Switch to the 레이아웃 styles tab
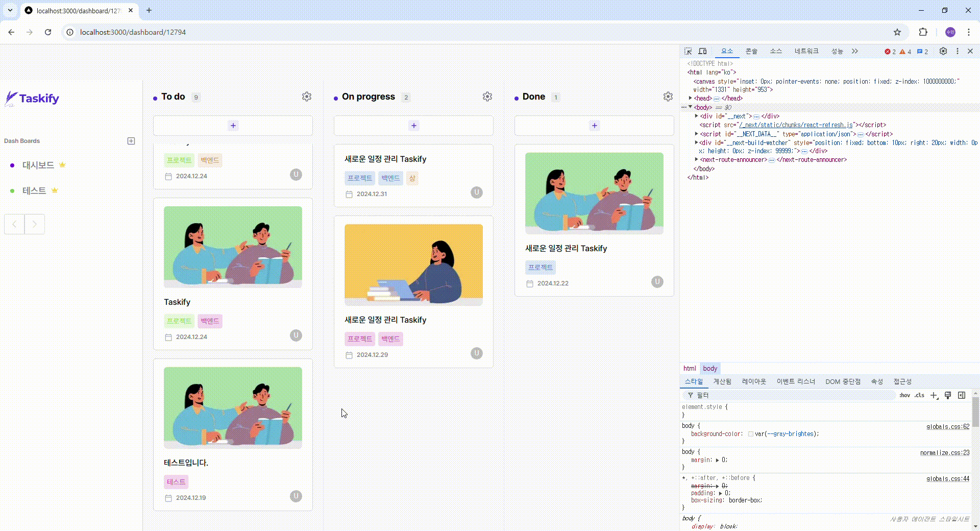Screen dimensions: 980x531 754,382
